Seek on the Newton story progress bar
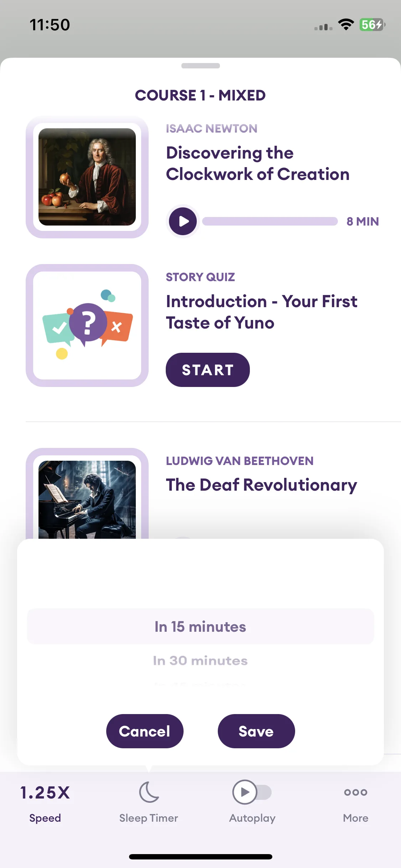Viewport: 401px width, 868px height. [x=270, y=221]
